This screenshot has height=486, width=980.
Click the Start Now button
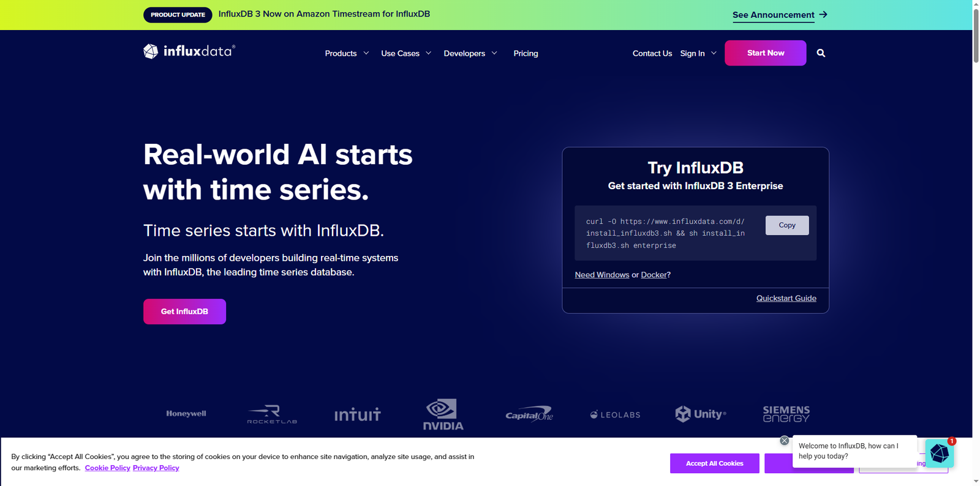pos(766,53)
